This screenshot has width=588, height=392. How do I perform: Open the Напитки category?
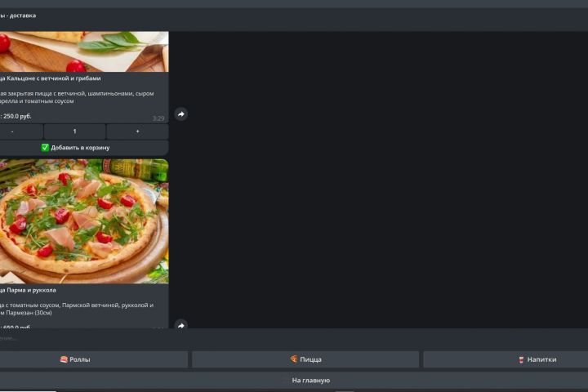506,359
